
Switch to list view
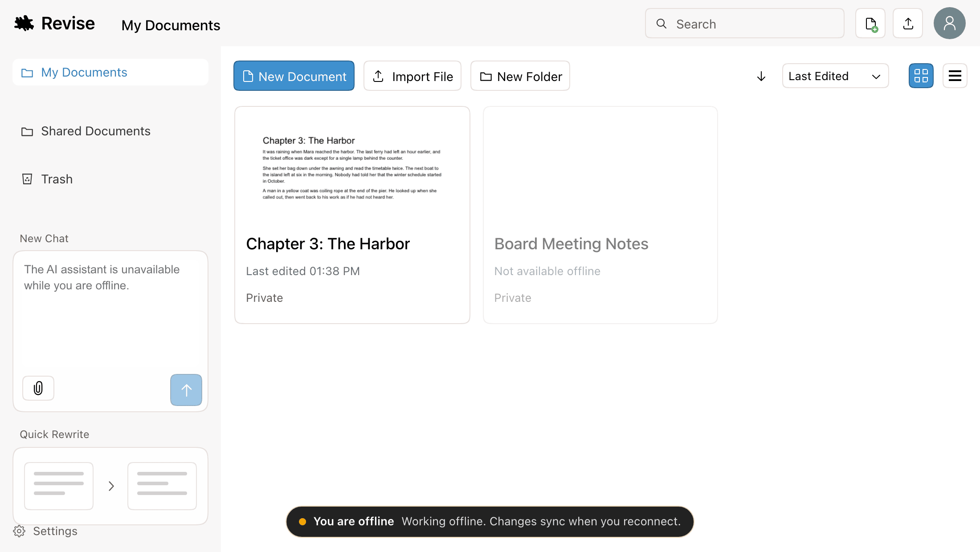[955, 76]
